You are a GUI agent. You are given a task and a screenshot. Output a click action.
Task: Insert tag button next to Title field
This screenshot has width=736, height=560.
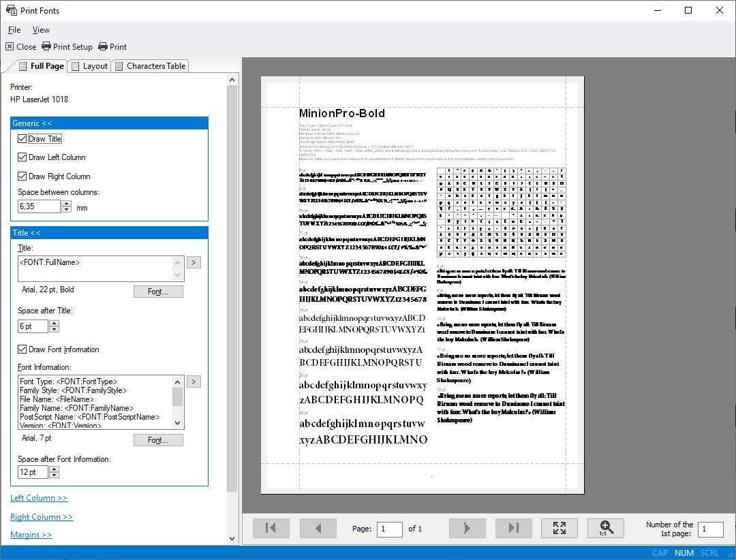click(x=194, y=262)
